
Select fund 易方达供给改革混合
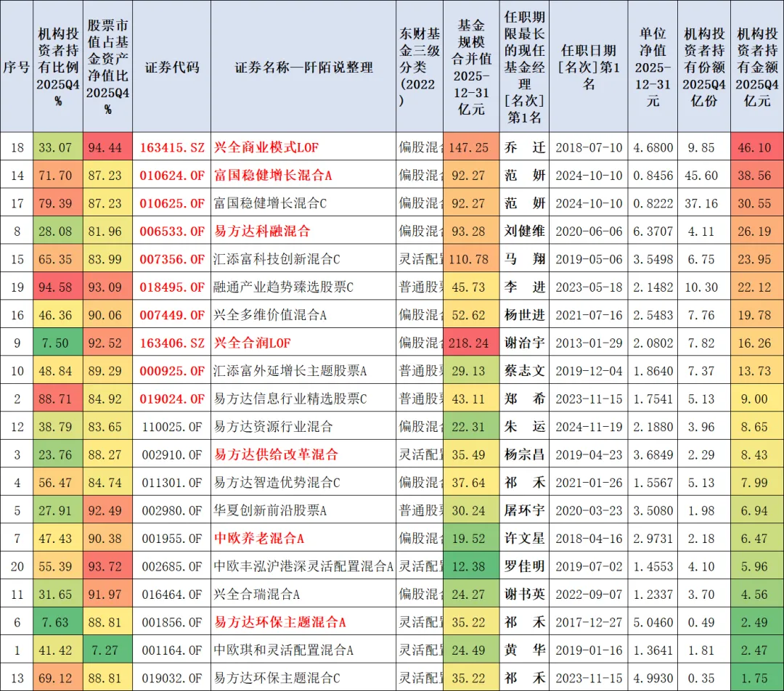(276, 454)
